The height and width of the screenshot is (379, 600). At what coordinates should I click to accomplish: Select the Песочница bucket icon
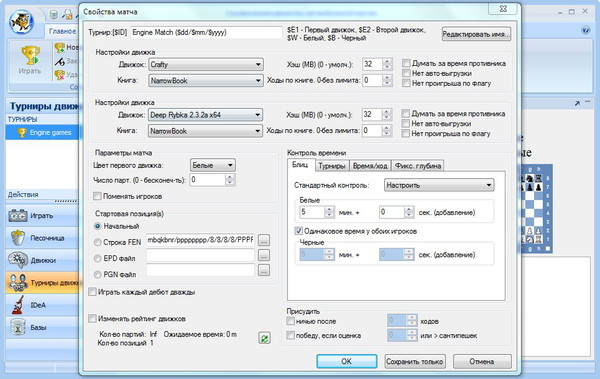pyautogui.click(x=18, y=238)
